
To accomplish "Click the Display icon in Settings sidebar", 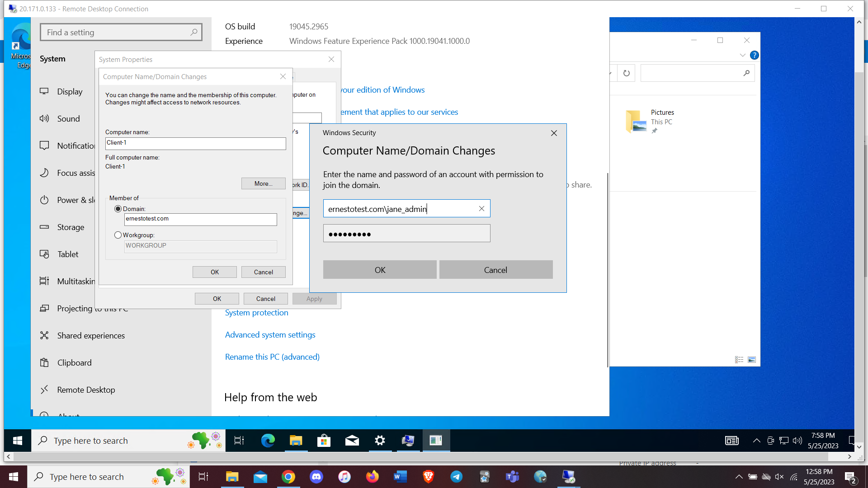I will [44, 91].
